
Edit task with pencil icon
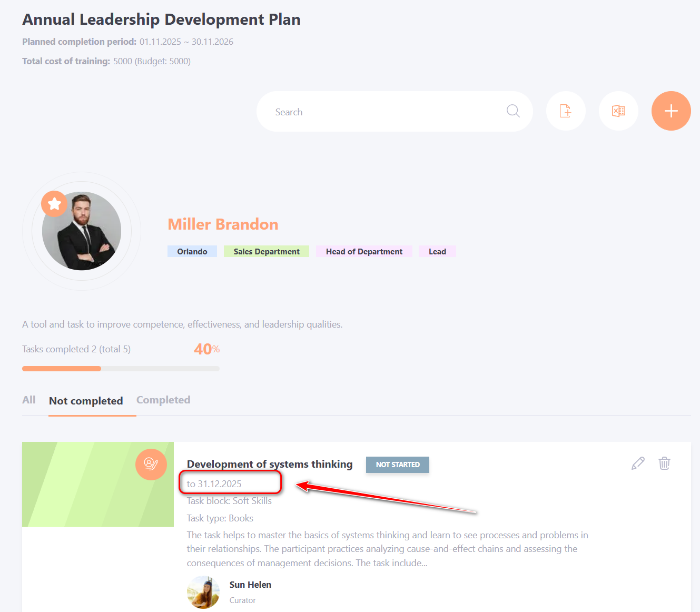click(638, 463)
